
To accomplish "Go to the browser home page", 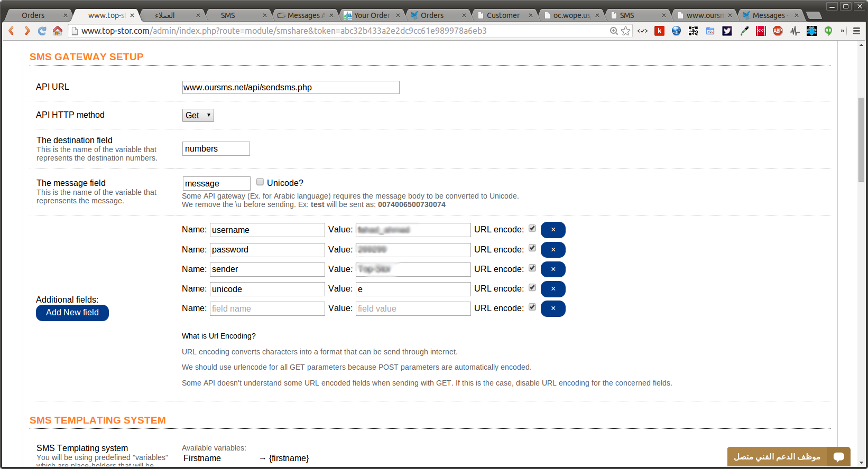I will point(58,31).
